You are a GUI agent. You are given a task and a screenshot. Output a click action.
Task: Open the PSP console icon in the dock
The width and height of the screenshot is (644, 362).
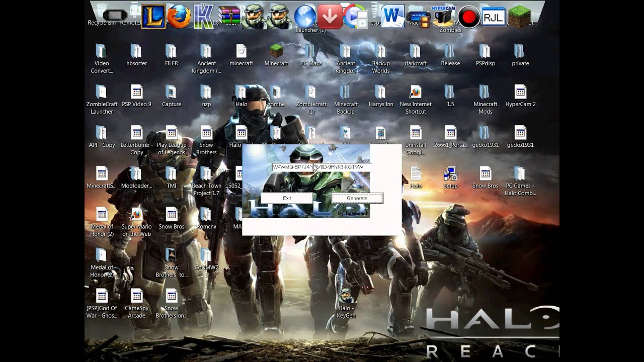tap(115, 15)
